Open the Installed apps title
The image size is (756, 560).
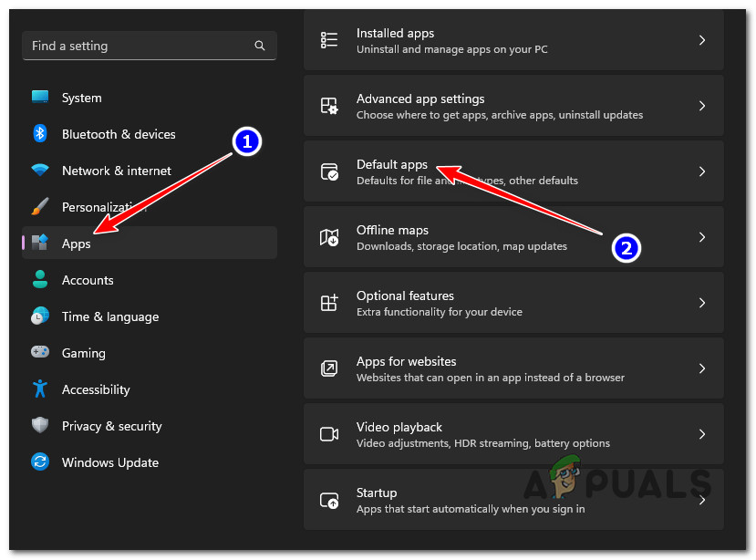(x=395, y=33)
